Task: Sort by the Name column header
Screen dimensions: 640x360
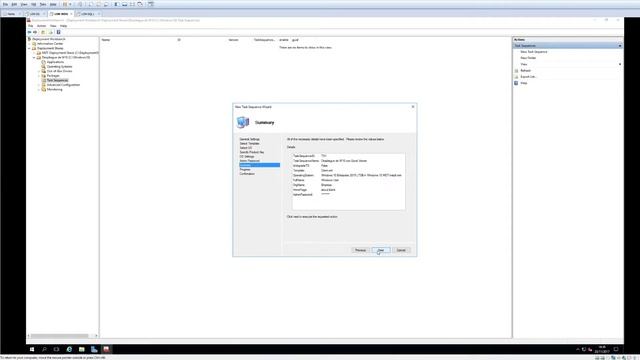Action: pyautogui.click(x=106, y=40)
